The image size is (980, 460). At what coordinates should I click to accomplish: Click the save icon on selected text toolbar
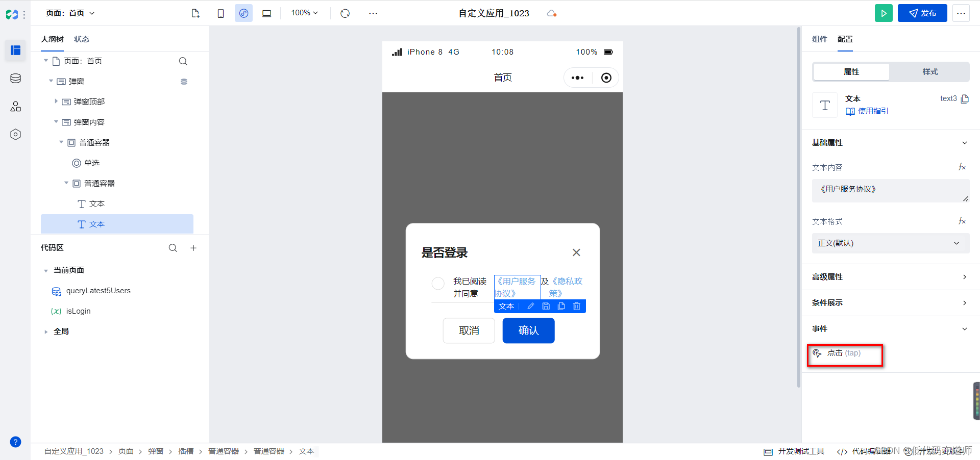(x=546, y=306)
